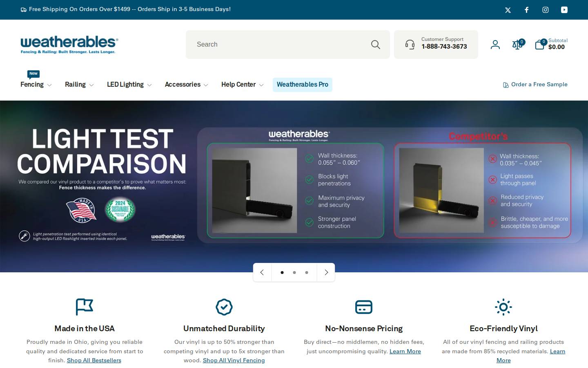588x368 pixels.
Task: Click Learn More under No-Nonsense Pricing
Action: [x=405, y=351]
